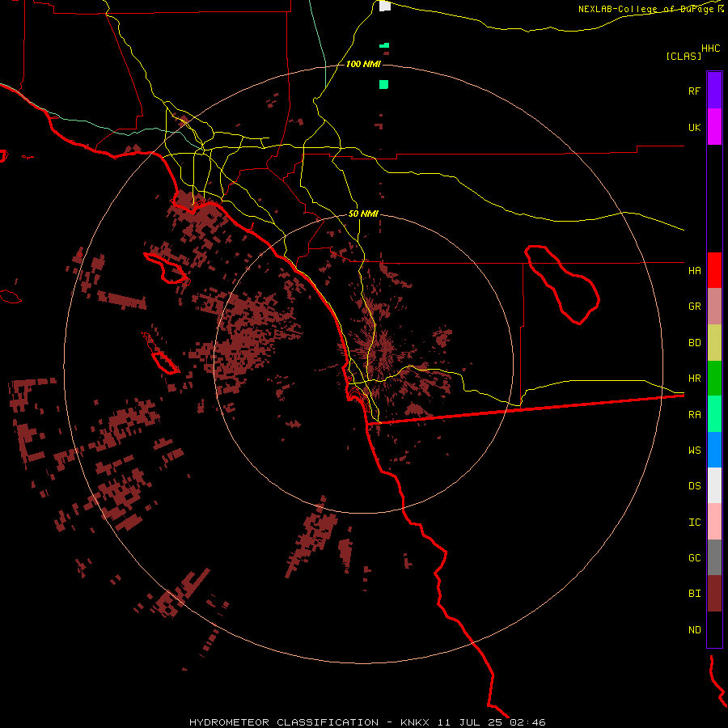
Task: Click the '[CLAS]' units label text
Action: pyautogui.click(x=684, y=56)
